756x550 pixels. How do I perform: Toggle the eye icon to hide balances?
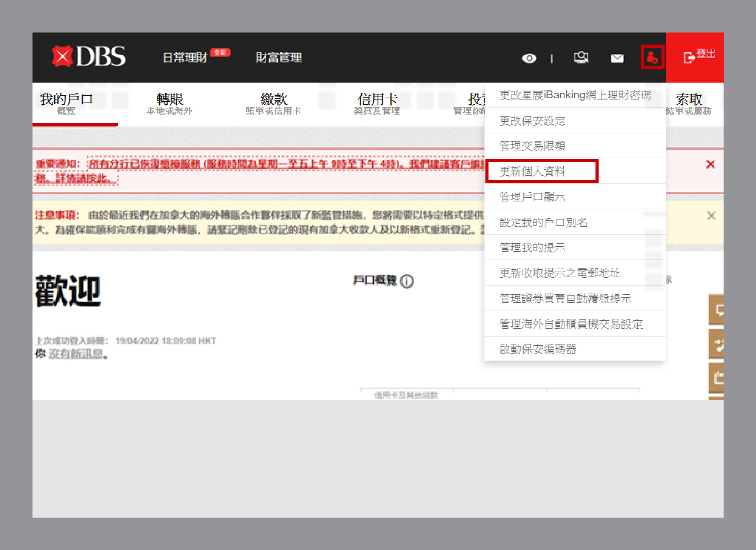coord(529,58)
